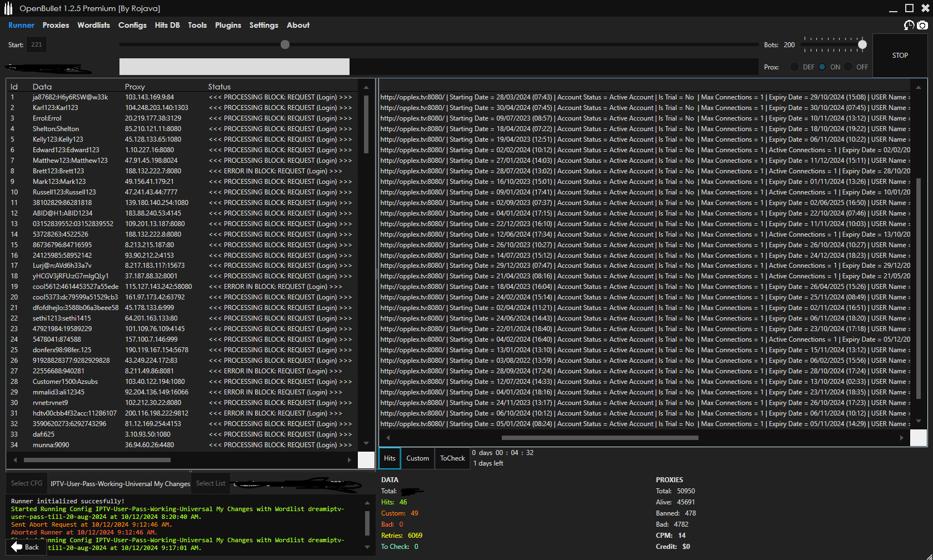Click the Hits count 46 value
This screenshot has width=933, height=560.
(x=403, y=502)
